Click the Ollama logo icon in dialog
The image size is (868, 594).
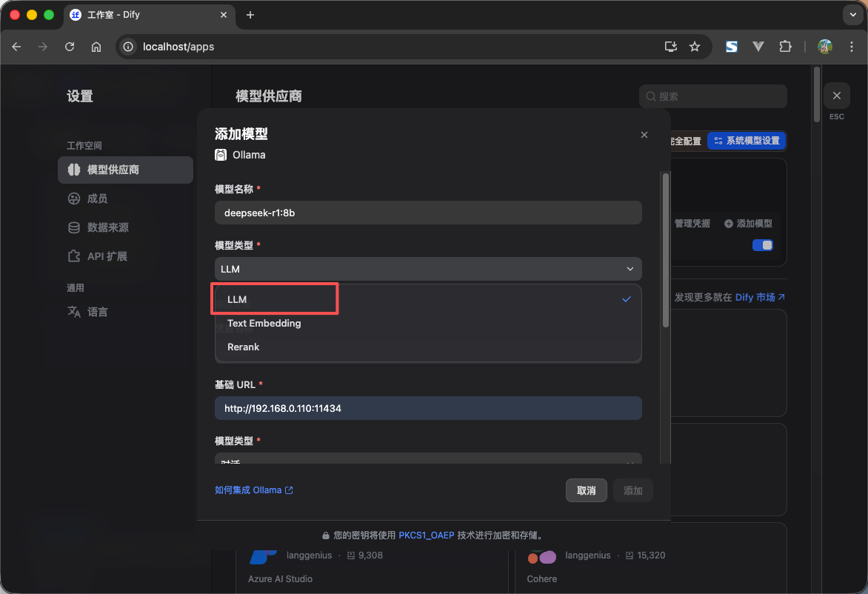[221, 155]
